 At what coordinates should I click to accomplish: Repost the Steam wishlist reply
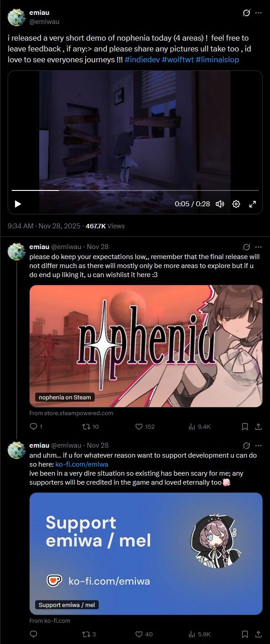(x=90, y=426)
